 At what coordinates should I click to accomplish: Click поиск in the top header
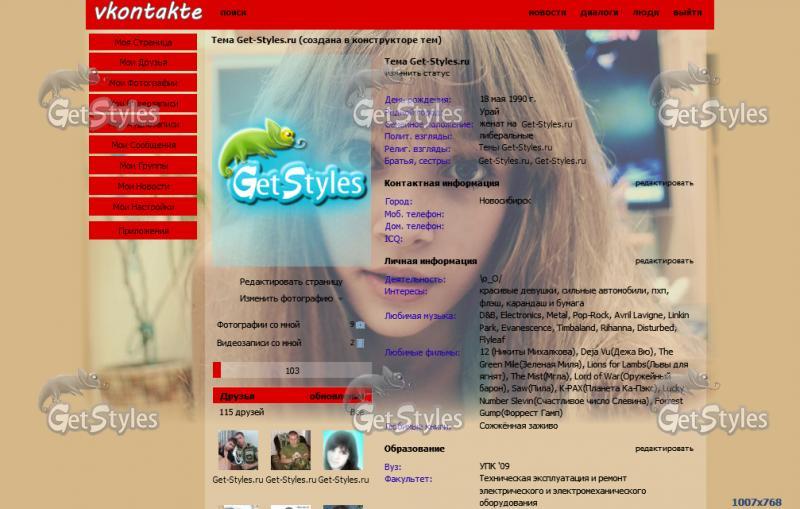click(233, 14)
